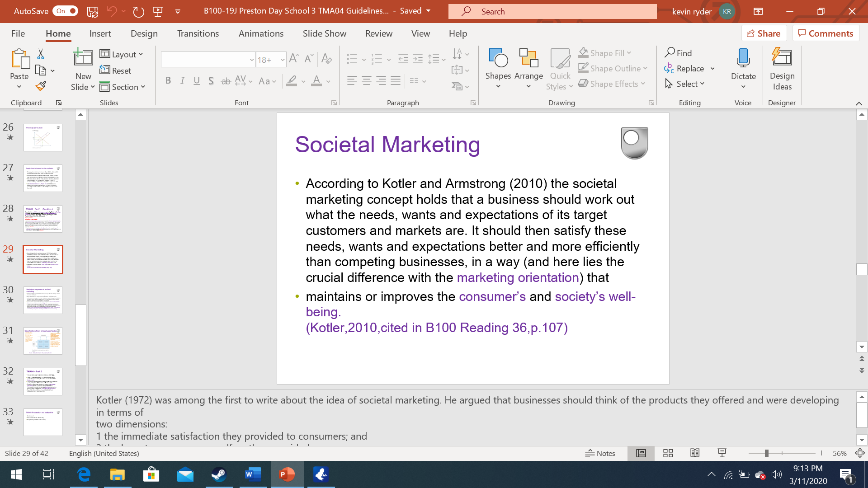Switch to Slide Sorter view
The image size is (868, 488).
point(668,453)
